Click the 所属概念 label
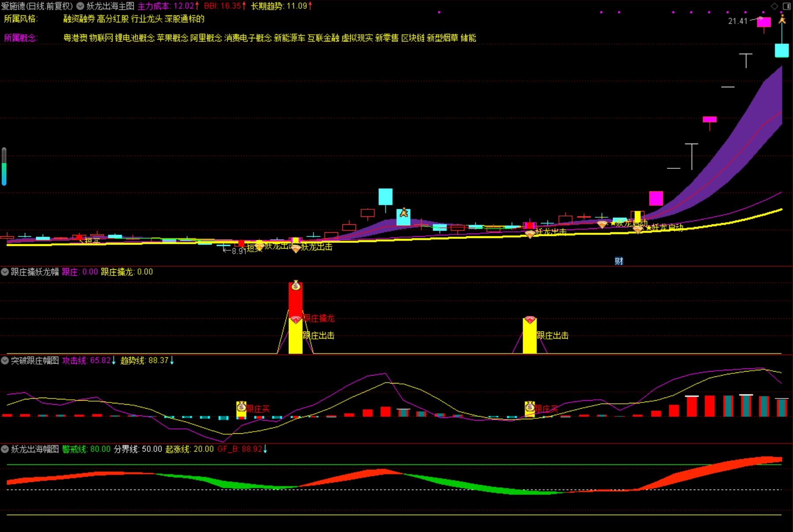 [21, 38]
